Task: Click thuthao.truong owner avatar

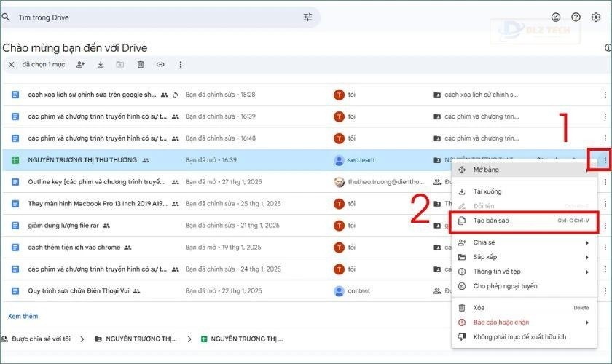Action: (x=340, y=182)
